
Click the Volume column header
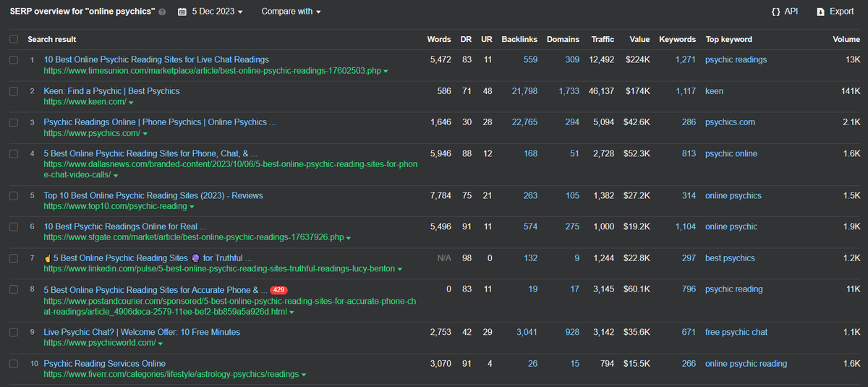846,39
